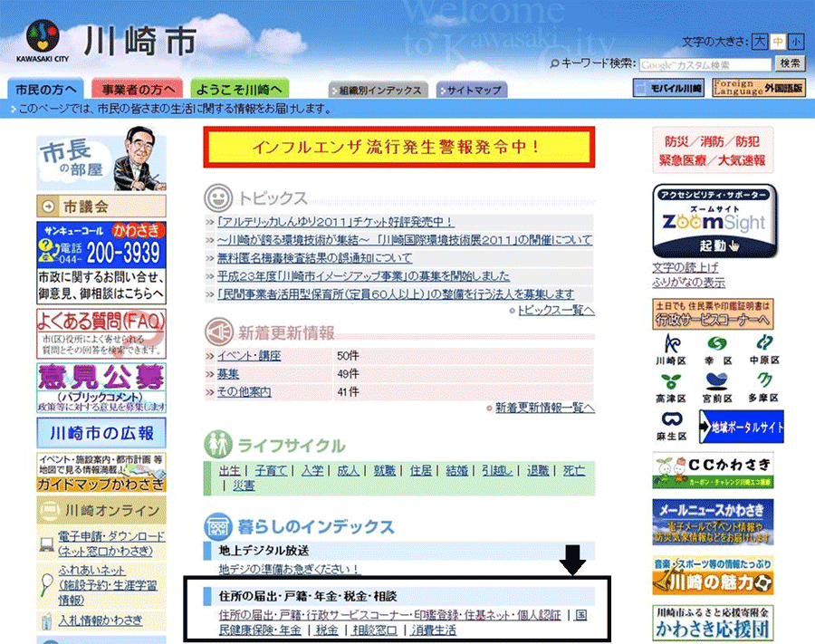The image size is (815, 644).
Task: Select 引越し life cycle link
Action: [497, 471]
